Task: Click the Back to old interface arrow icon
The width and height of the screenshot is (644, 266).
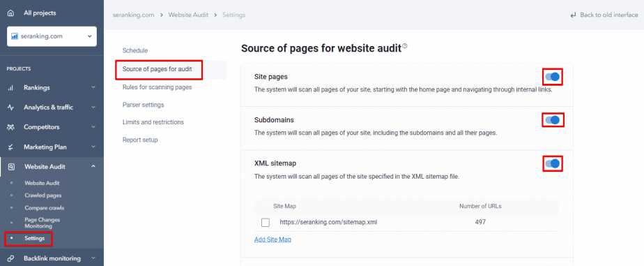Action: tap(574, 15)
